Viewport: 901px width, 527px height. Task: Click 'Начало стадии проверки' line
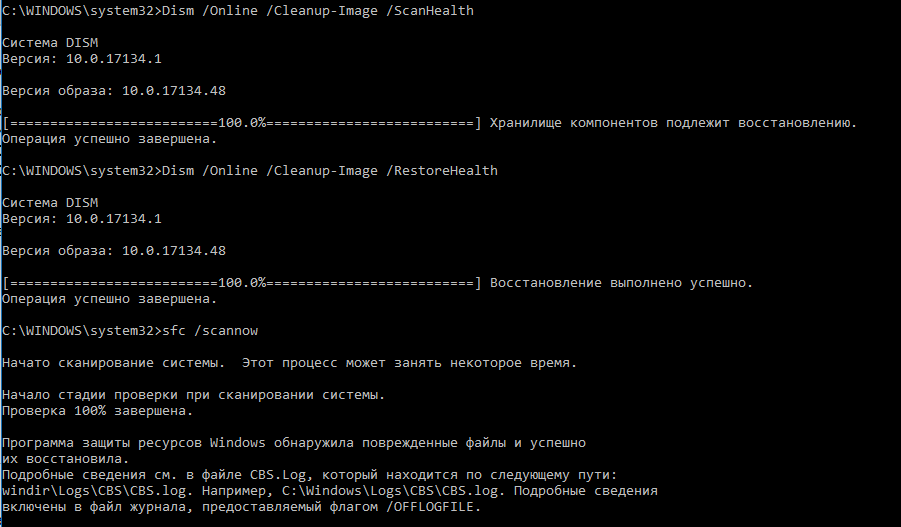(x=193, y=395)
